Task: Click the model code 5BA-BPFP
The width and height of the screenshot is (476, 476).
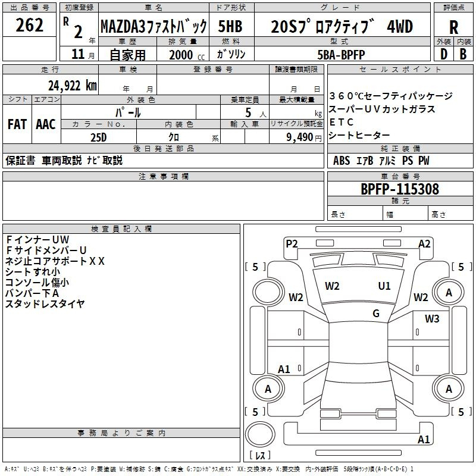Action: pos(342,54)
